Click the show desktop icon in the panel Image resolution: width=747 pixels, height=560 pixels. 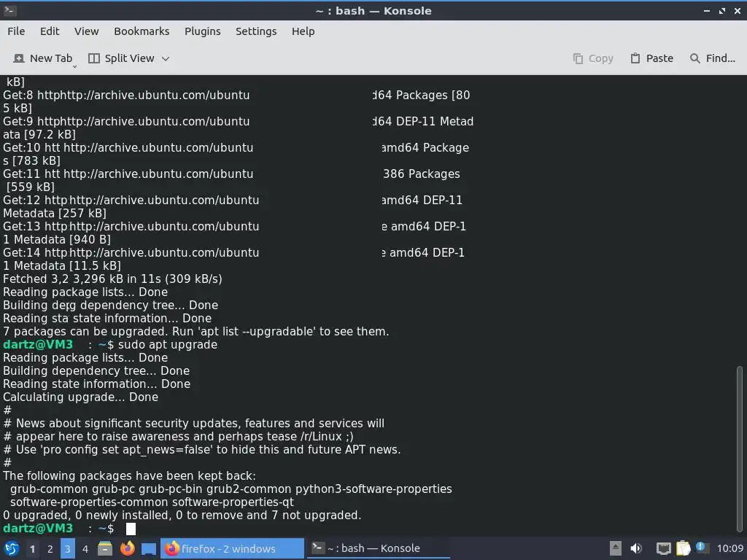(149, 548)
